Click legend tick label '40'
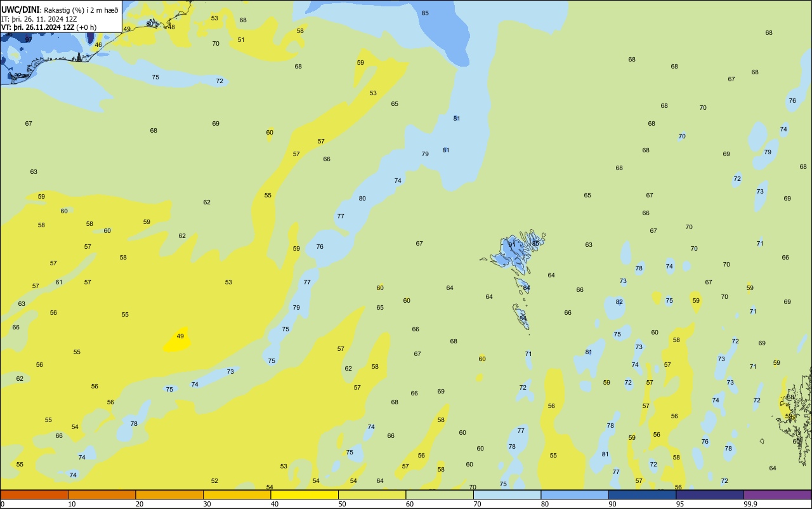812x509 pixels. pos(275,504)
